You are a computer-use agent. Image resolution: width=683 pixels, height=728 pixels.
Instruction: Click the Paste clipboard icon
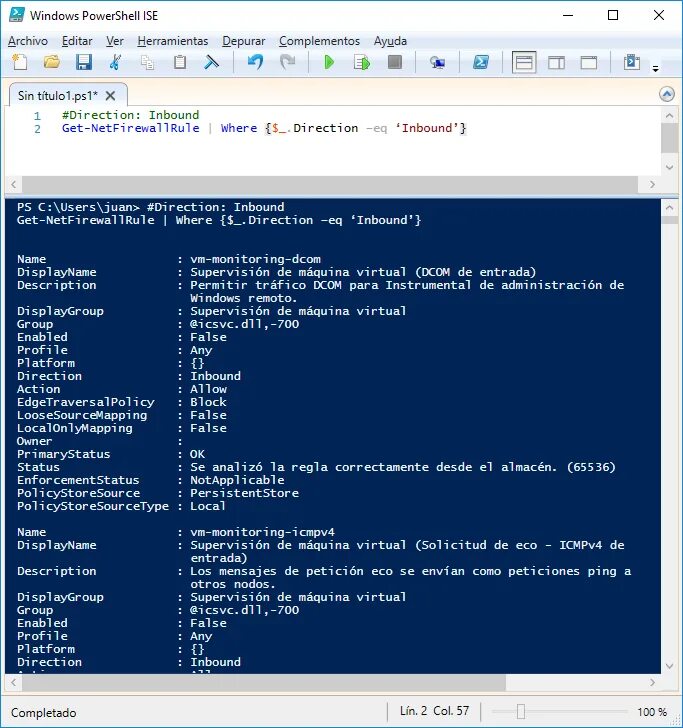[180, 62]
